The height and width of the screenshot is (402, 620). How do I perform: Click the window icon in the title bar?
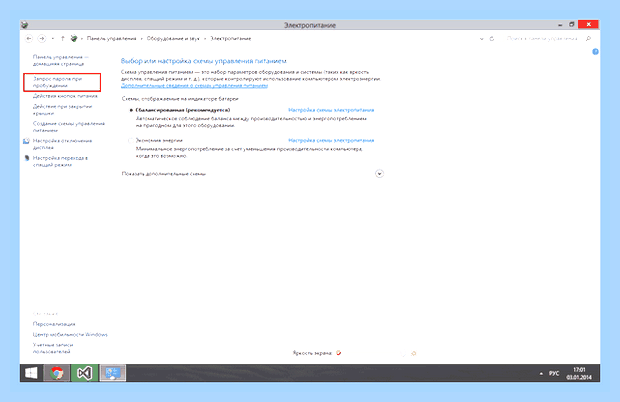click(25, 25)
